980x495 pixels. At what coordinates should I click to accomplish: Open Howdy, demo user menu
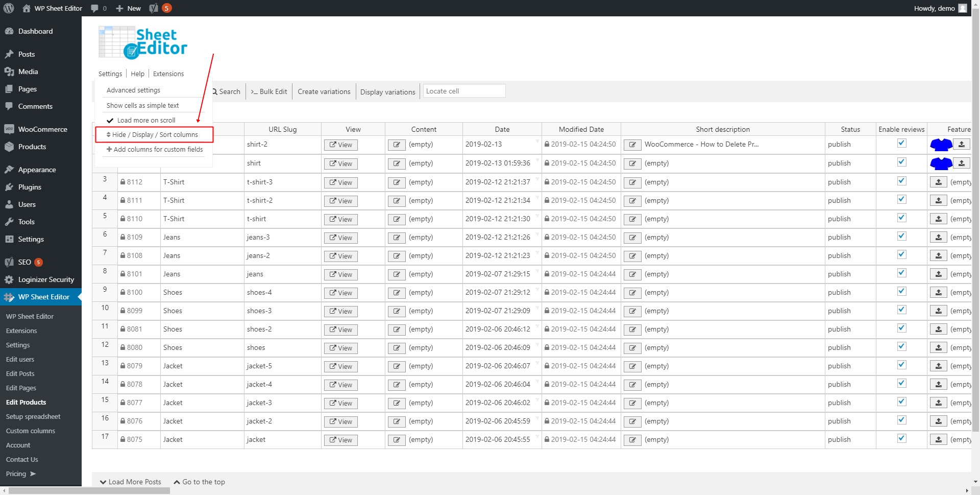coord(939,8)
